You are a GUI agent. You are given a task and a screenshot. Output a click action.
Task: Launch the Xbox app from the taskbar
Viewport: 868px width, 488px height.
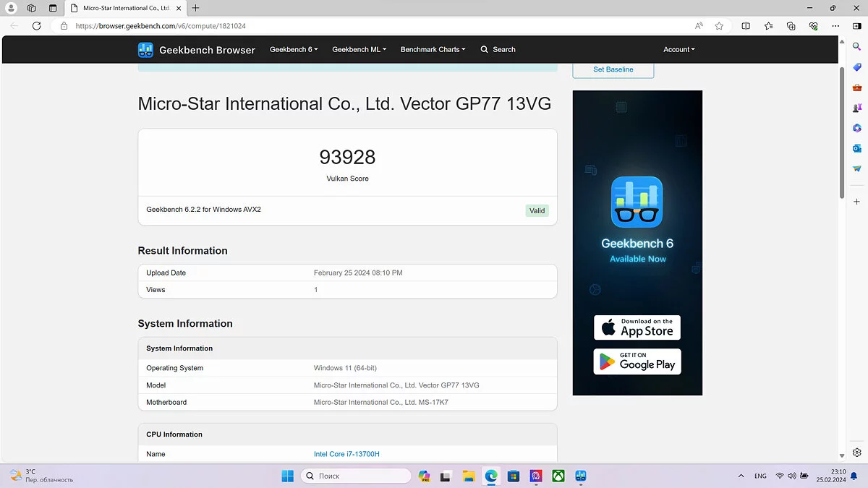tap(558, 476)
